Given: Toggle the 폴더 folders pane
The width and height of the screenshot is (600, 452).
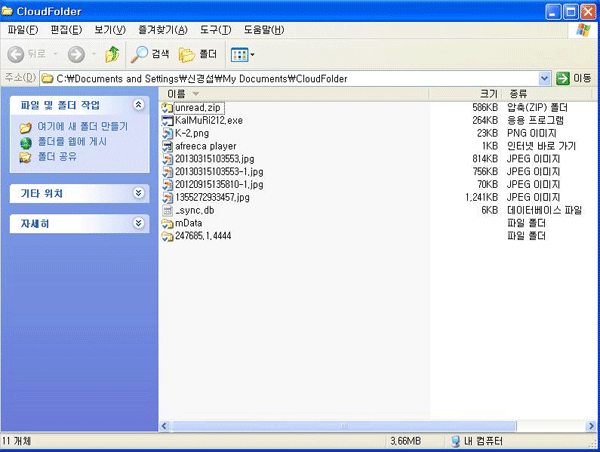Looking at the screenshot, I should pyautogui.click(x=197, y=54).
